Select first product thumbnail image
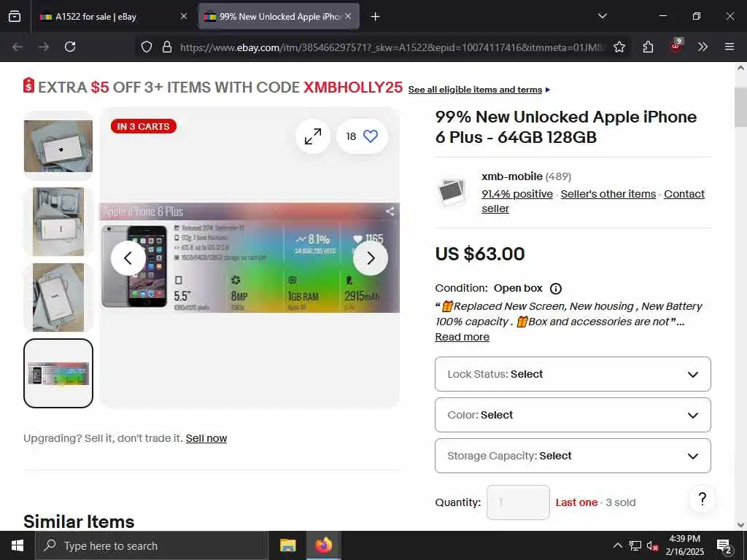Screen dimensions: 747x560 click(x=58, y=146)
